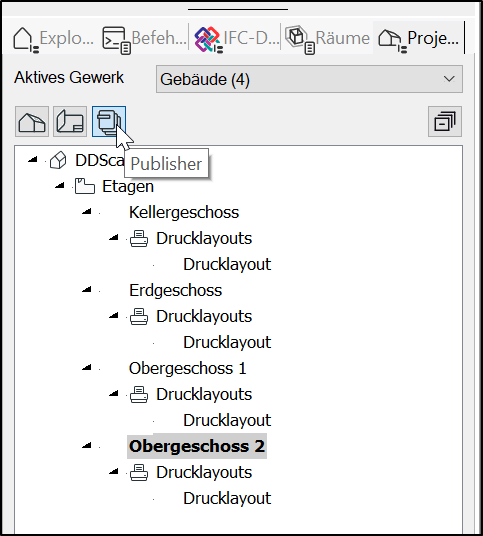483x536 pixels.
Task: Collapse the Kellergeschoss node
Action: [x=87, y=212]
